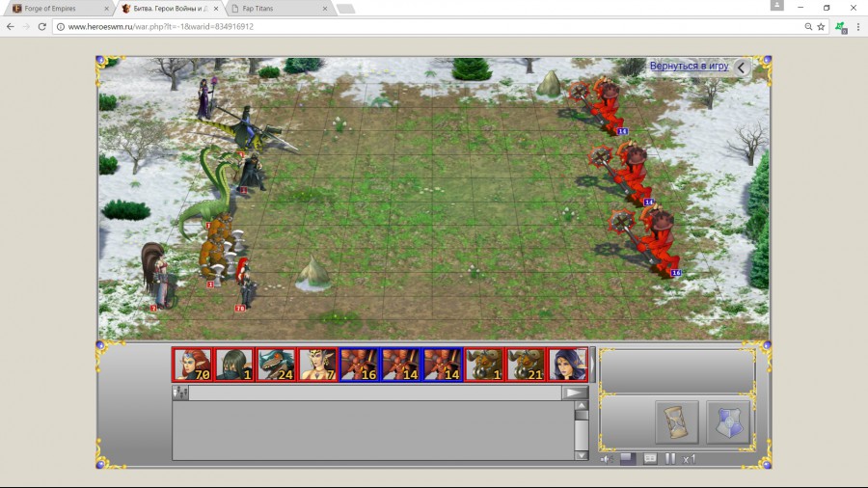Select the minotaur portrait with 21
The image size is (868, 488).
[x=526, y=365]
